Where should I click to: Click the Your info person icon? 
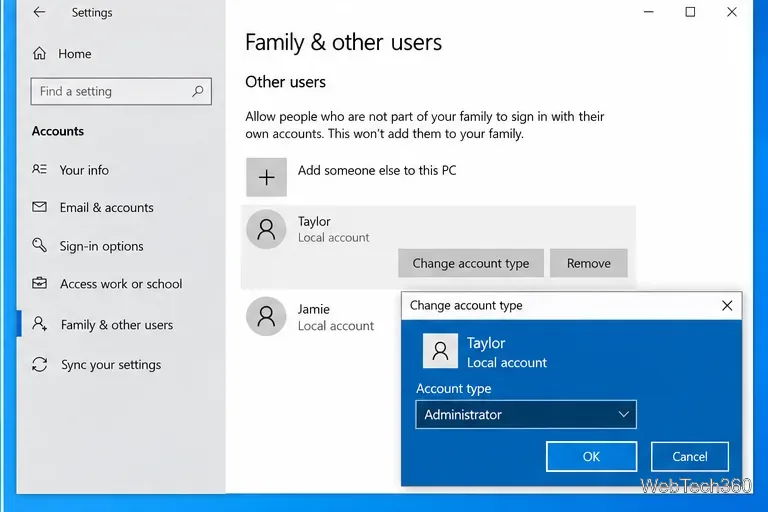pos(40,170)
